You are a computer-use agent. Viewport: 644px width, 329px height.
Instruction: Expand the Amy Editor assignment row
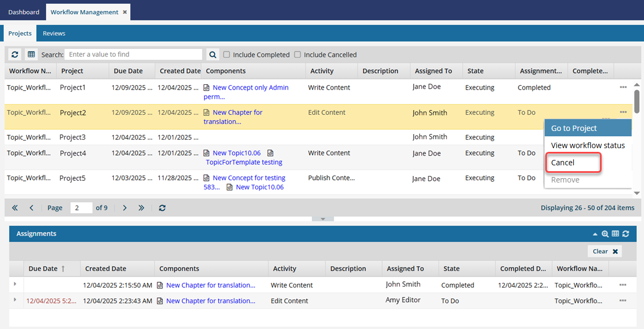(x=15, y=299)
